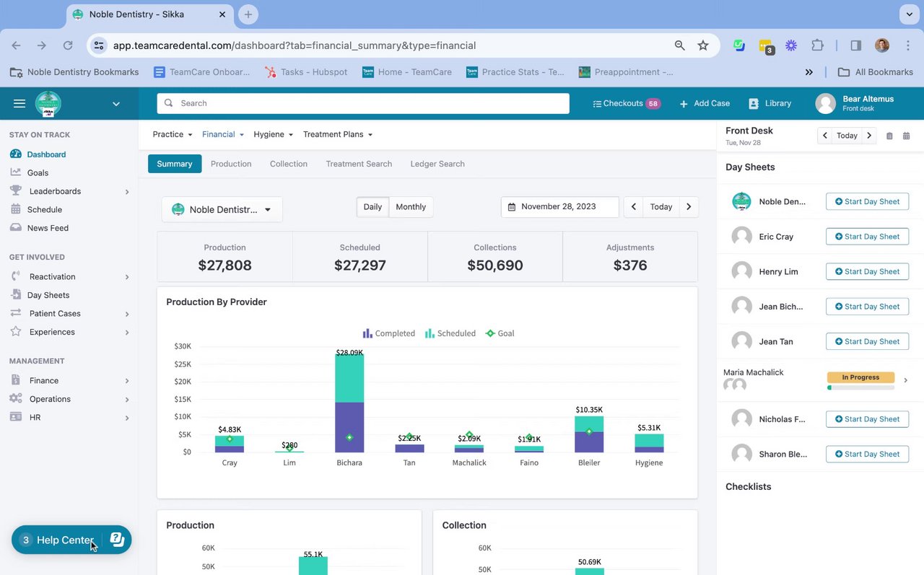Open the Noble Dentistry practice selector dropdown

click(x=222, y=209)
